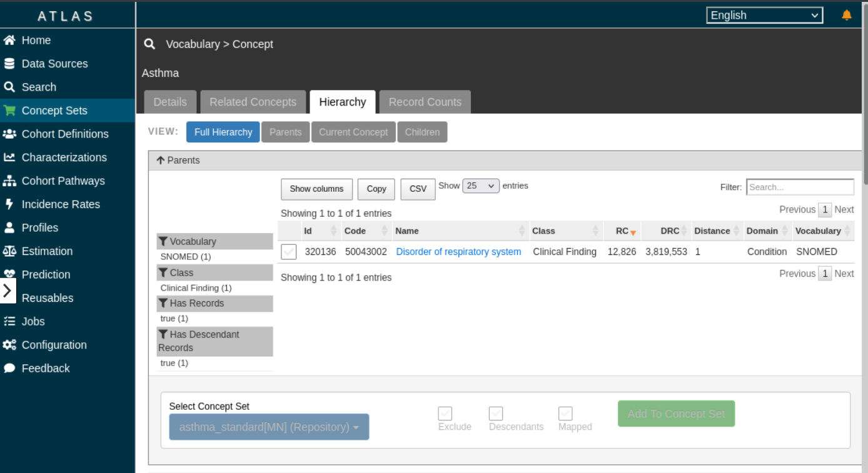The width and height of the screenshot is (868, 473).
Task: Open the English language dropdown
Action: [x=764, y=16]
